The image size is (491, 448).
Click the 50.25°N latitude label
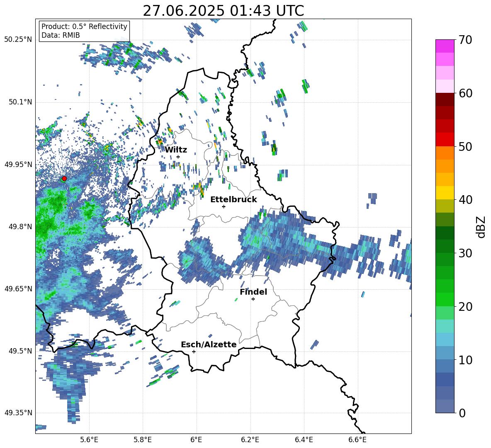(18, 40)
